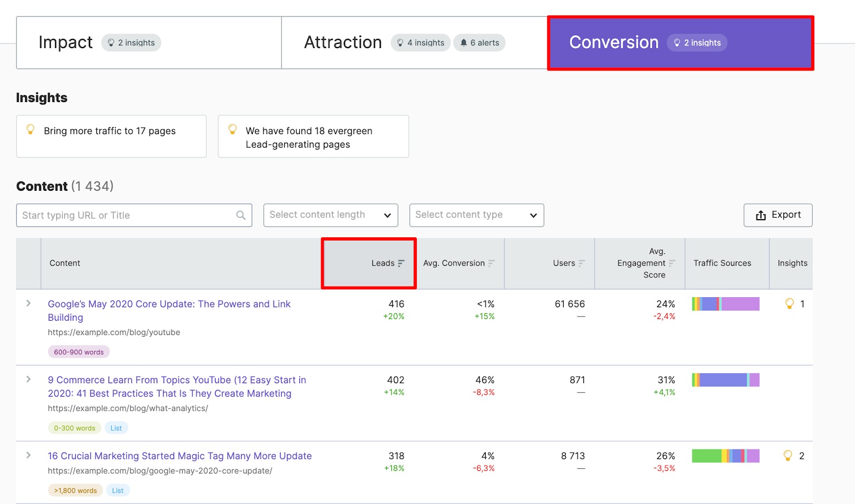Open the Select content length dropdown

point(330,215)
